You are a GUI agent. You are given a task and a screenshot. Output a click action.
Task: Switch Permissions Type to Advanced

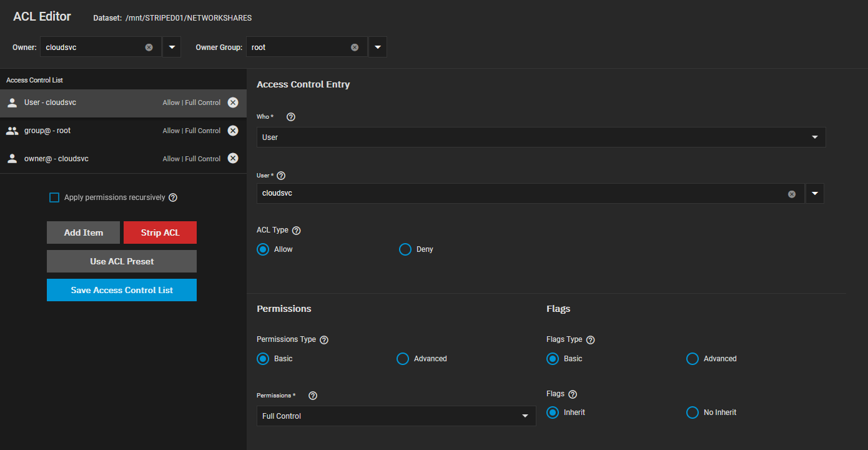tap(403, 359)
